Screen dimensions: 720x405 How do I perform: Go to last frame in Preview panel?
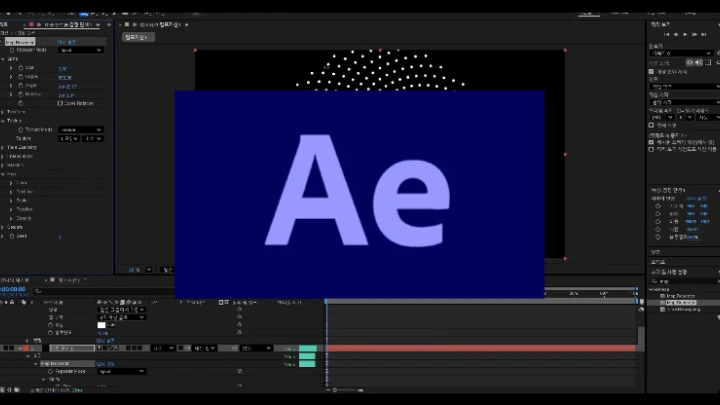703,34
